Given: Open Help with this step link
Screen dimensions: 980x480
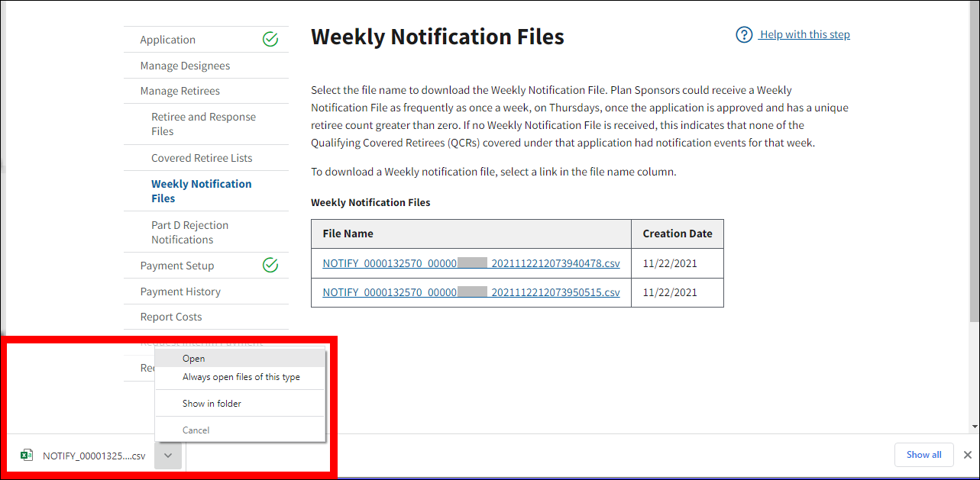Looking at the screenshot, I should click(x=804, y=35).
